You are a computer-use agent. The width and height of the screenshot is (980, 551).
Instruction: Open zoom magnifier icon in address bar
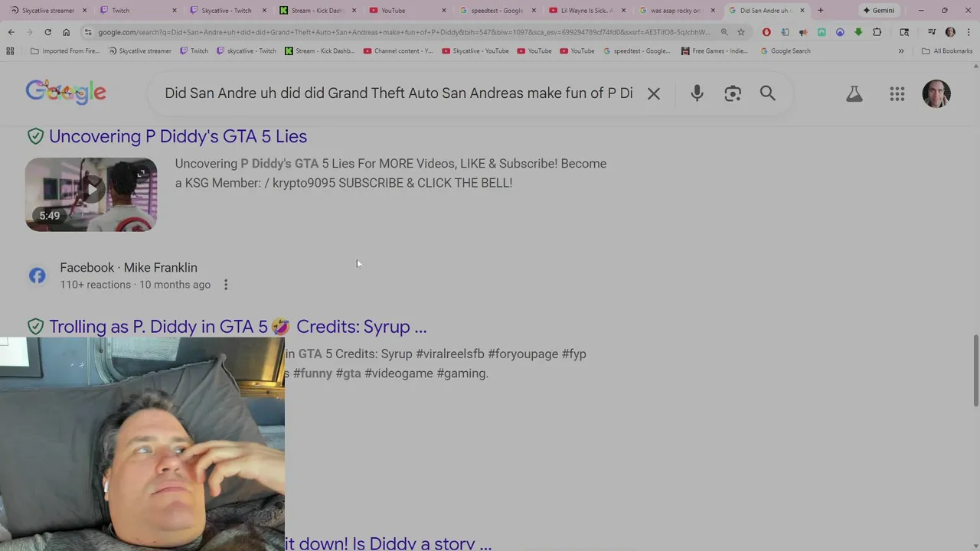(x=724, y=32)
